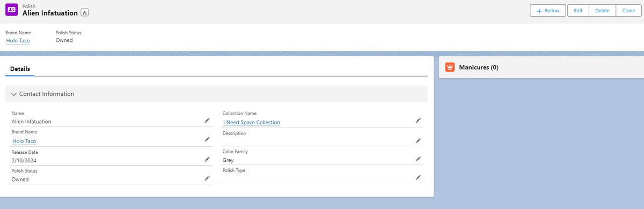
Task: Delete the Alien Infatuation record
Action: pos(602,11)
